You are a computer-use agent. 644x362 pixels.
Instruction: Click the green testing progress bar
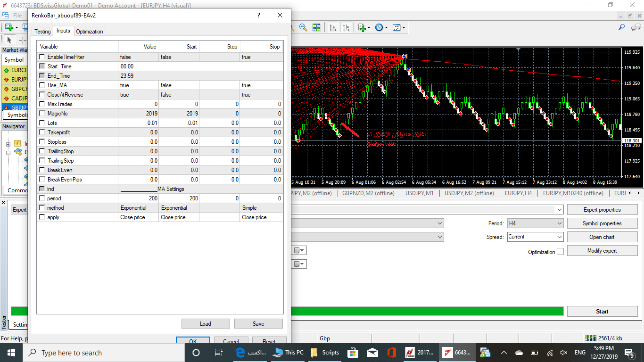[427, 311]
